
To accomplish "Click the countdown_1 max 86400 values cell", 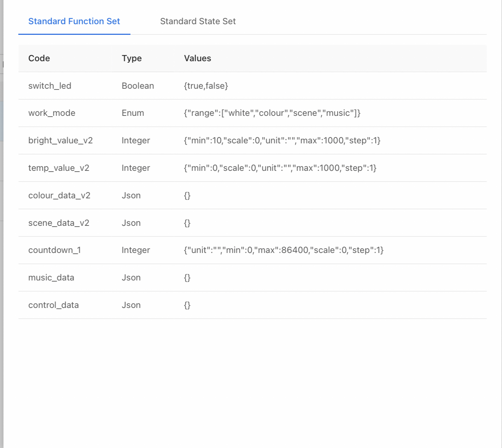I will tap(284, 250).
